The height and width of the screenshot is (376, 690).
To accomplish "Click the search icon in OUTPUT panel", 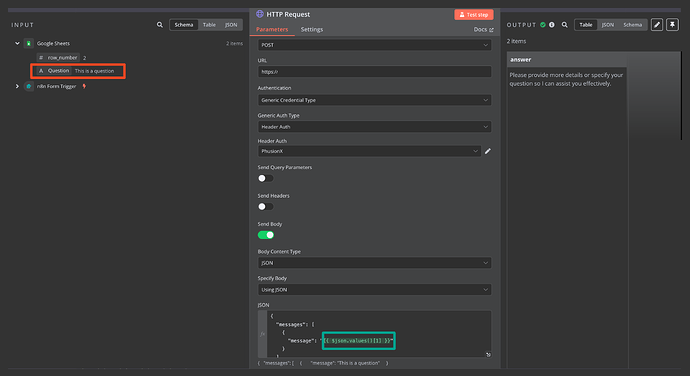I will click(x=564, y=25).
